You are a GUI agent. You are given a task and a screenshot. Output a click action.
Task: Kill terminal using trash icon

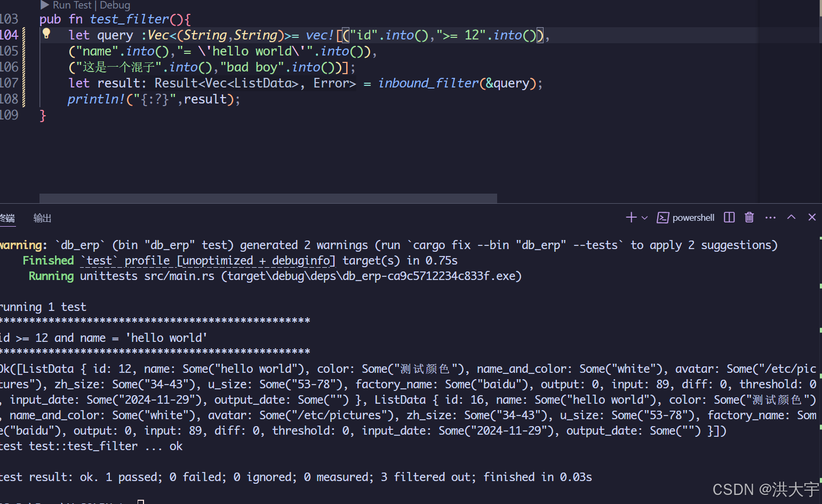coord(749,218)
